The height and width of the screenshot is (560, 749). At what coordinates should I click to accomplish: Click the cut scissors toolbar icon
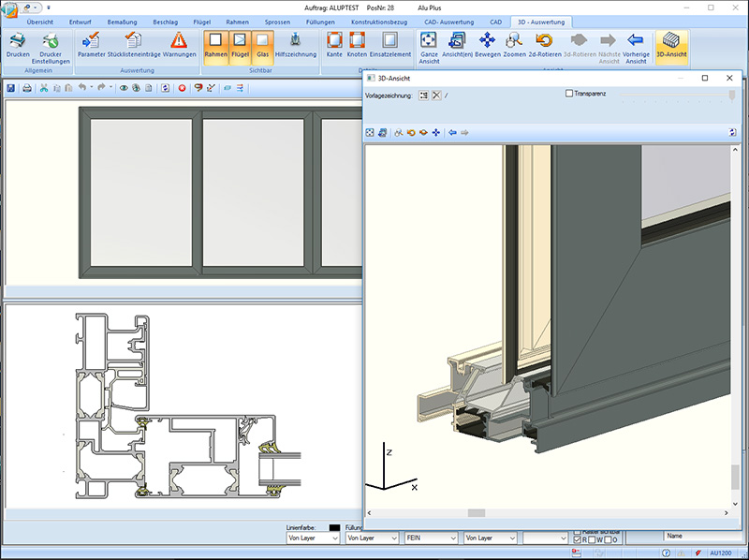coord(44,88)
